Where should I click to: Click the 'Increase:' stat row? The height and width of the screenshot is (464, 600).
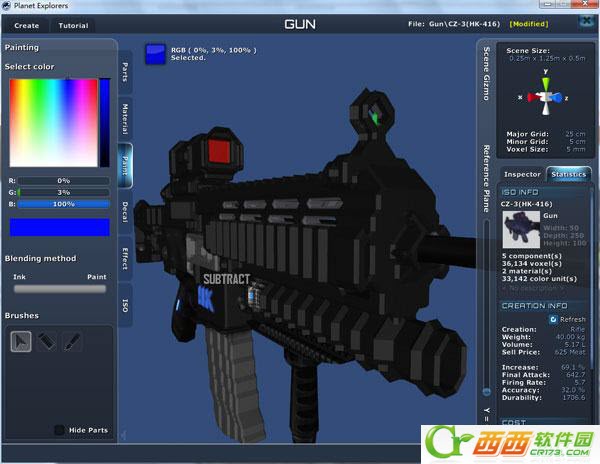[544, 367]
